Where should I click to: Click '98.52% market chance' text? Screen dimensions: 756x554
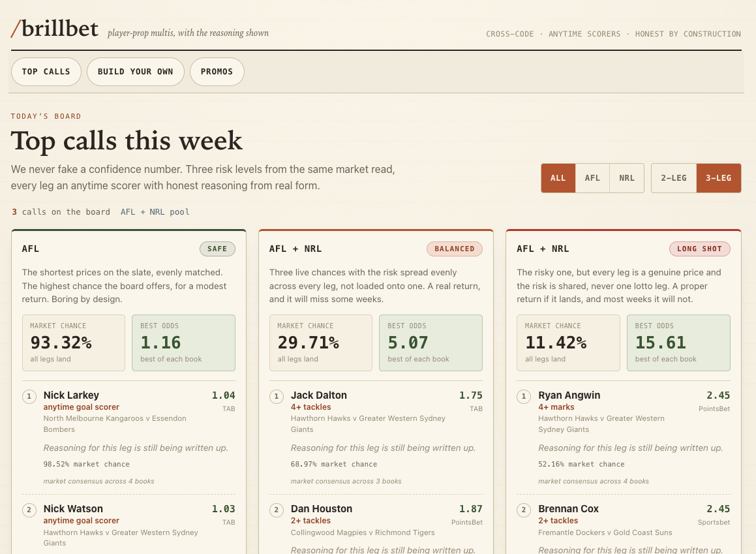[86, 465]
